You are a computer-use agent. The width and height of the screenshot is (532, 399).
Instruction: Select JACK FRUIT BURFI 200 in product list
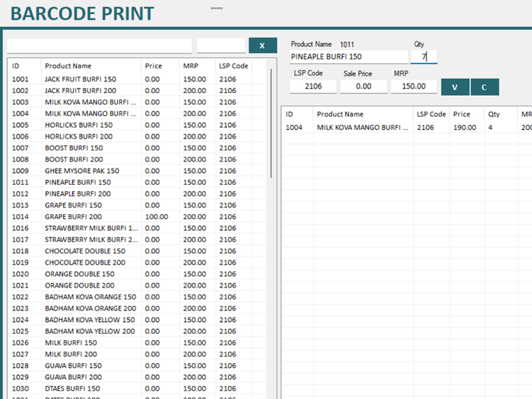tap(137, 90)
